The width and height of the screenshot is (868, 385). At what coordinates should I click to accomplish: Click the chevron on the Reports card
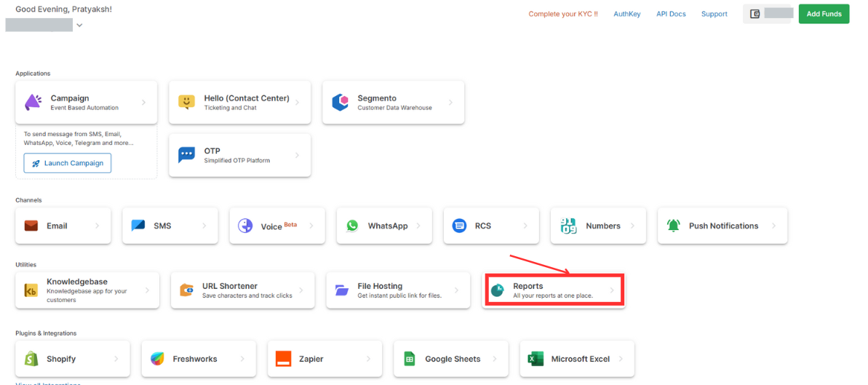(612, 290)
